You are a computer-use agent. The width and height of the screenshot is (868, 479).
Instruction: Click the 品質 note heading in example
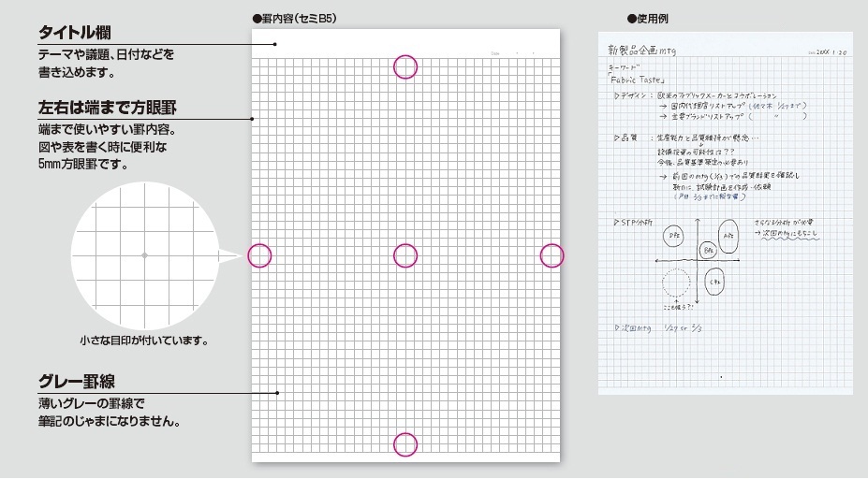[x=625, y=138]
